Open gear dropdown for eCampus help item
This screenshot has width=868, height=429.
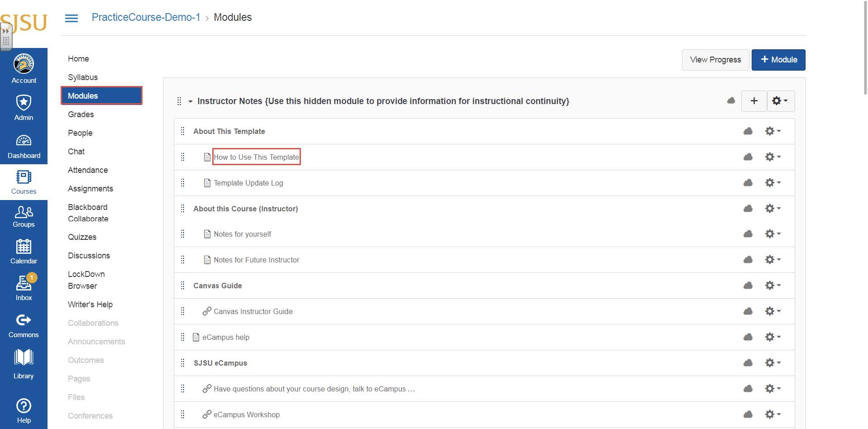pos(773,337)
